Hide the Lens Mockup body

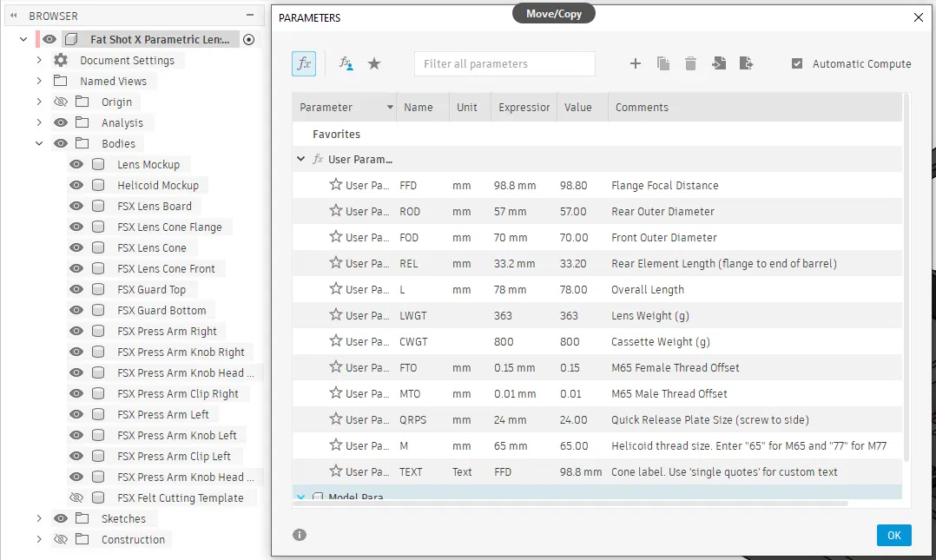point(76,164)
